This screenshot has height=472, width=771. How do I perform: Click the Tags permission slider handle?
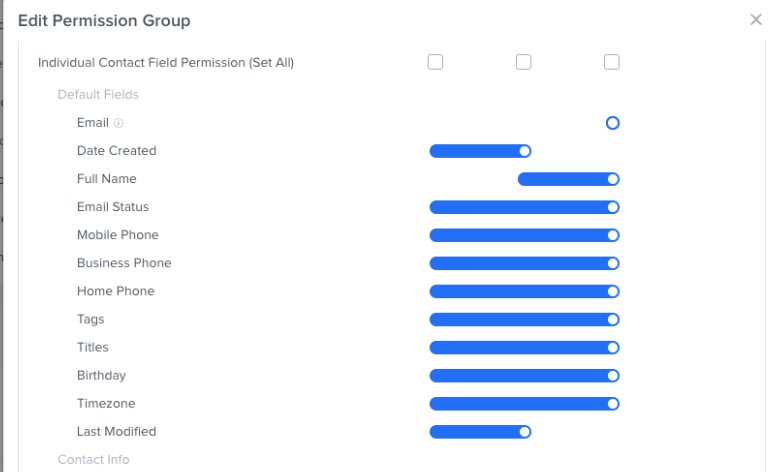(613, 320)
